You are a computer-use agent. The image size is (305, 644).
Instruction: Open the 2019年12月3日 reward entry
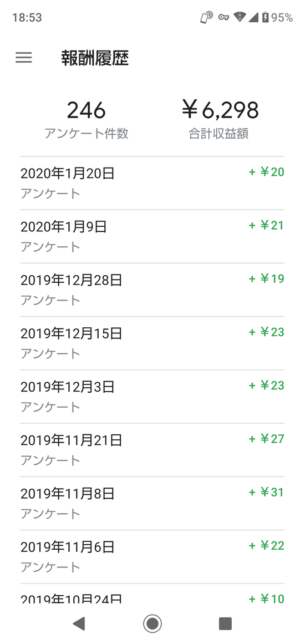coord(152,397)
